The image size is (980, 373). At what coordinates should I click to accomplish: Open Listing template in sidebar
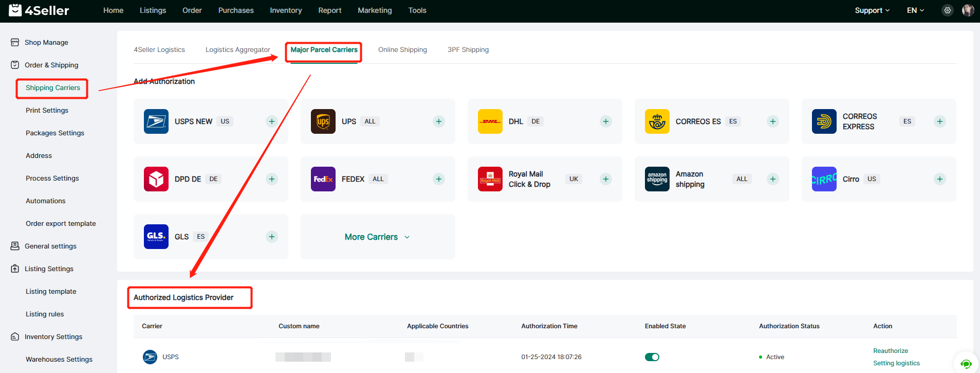click(51, 291)
